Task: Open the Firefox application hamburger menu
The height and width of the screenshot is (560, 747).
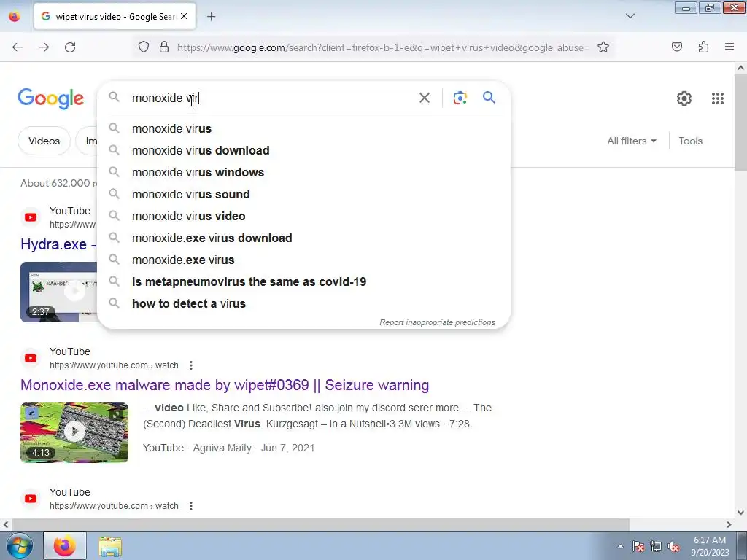Action: tap(729, 47)
